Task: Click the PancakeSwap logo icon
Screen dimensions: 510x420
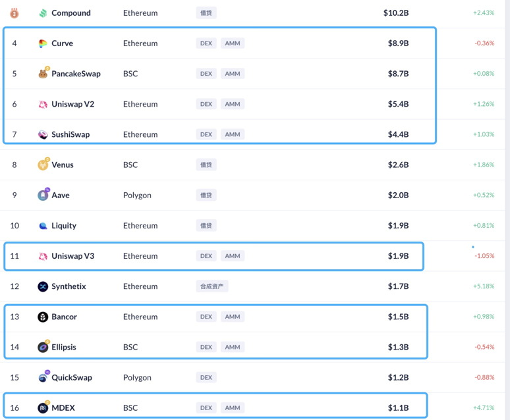Action: [x=43, y=74]
